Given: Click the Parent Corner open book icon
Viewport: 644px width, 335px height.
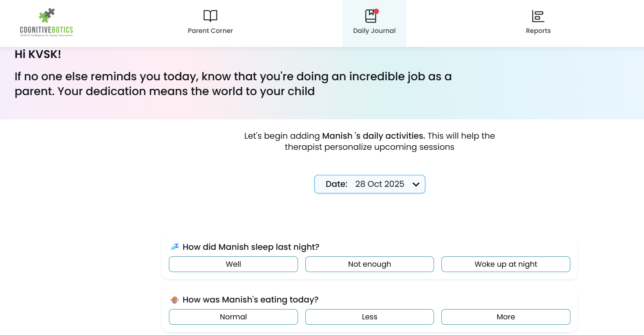Looking at the screenshot, I should click(210, 16).
